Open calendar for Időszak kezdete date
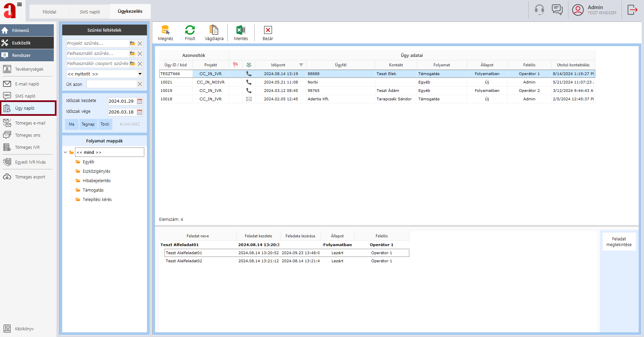The width and height of the screenshot is (644, 337). click(140, 101)
